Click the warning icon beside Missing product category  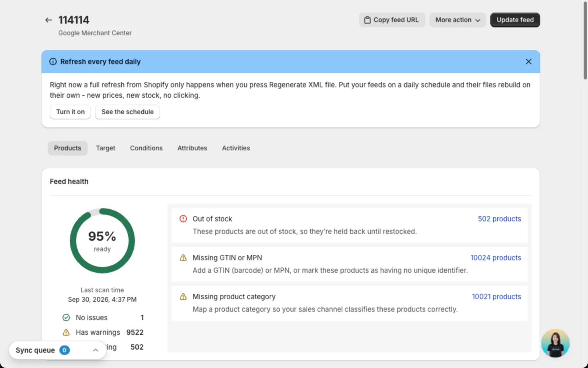click(183, 296)
